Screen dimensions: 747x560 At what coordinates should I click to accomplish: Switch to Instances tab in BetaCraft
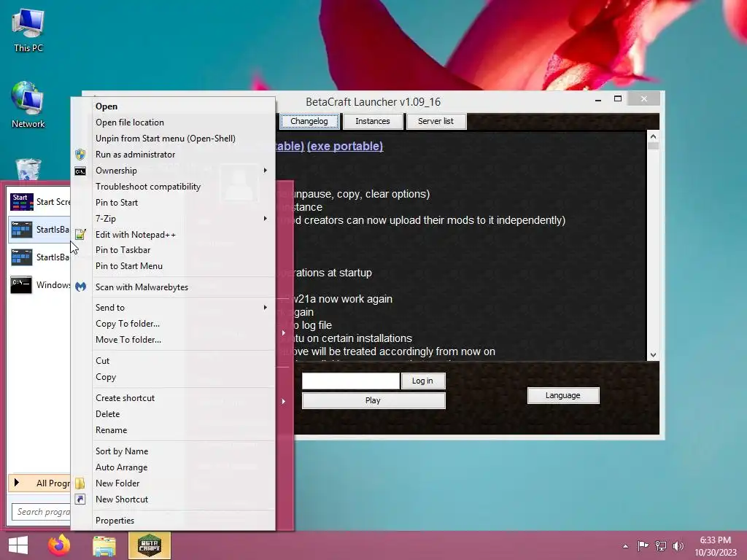pos(373,122)
